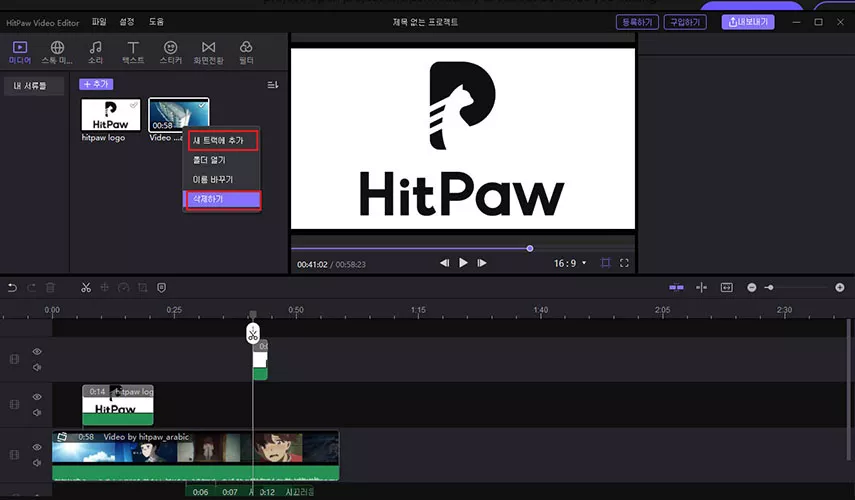This screenshot has width=855, height=500.
Task: Click the split-at-playhead icon near zoom controls
Action: click(x=701, y=287)
